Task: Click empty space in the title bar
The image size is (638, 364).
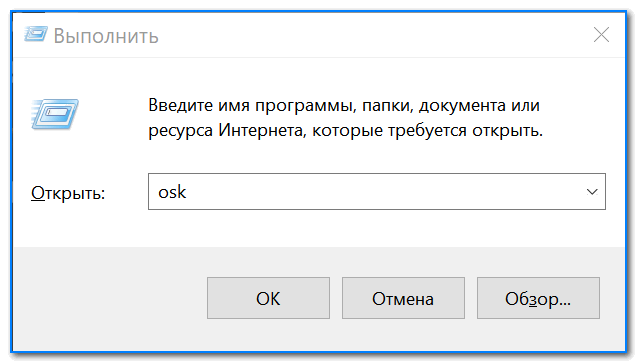Action: [x=366, y=35]
